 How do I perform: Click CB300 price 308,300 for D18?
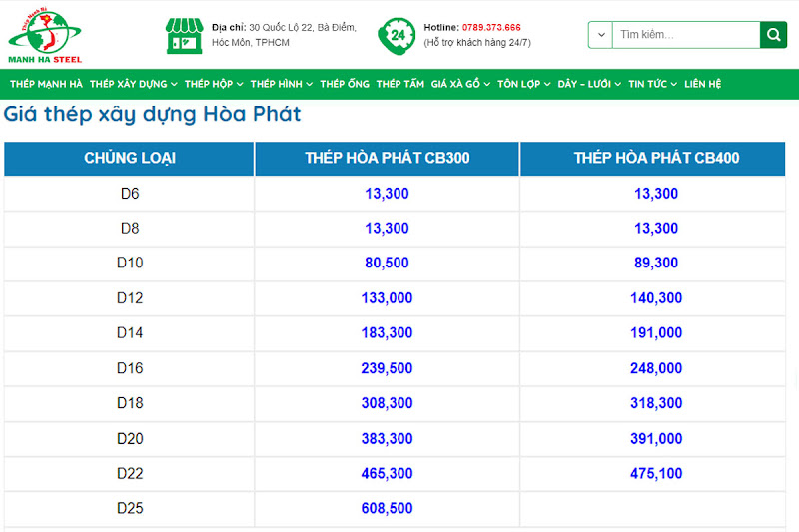pos(387,403)
